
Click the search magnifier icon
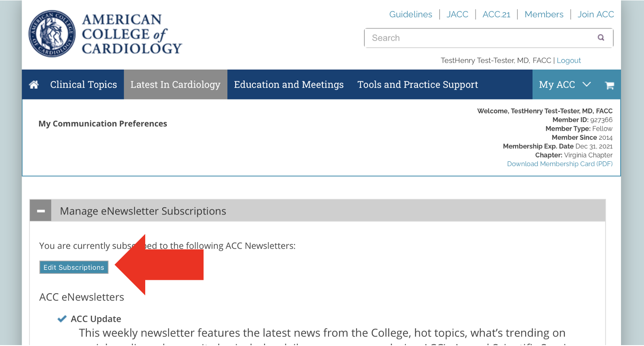click(601, 38)
